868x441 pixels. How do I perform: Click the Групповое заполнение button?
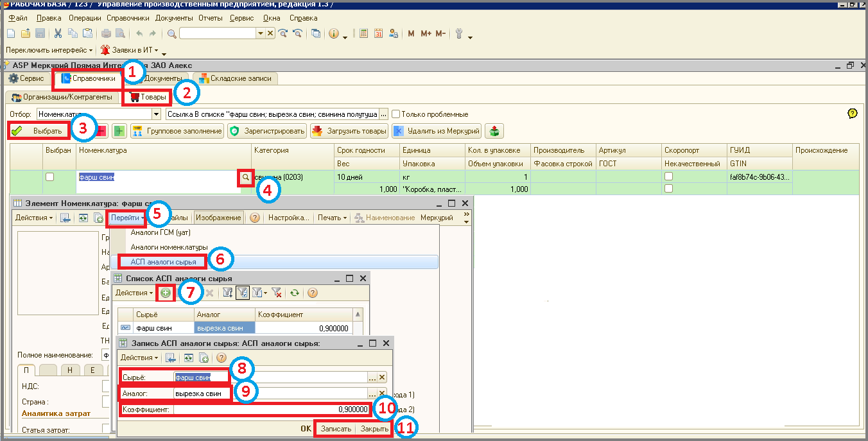[x=177, y=131]
